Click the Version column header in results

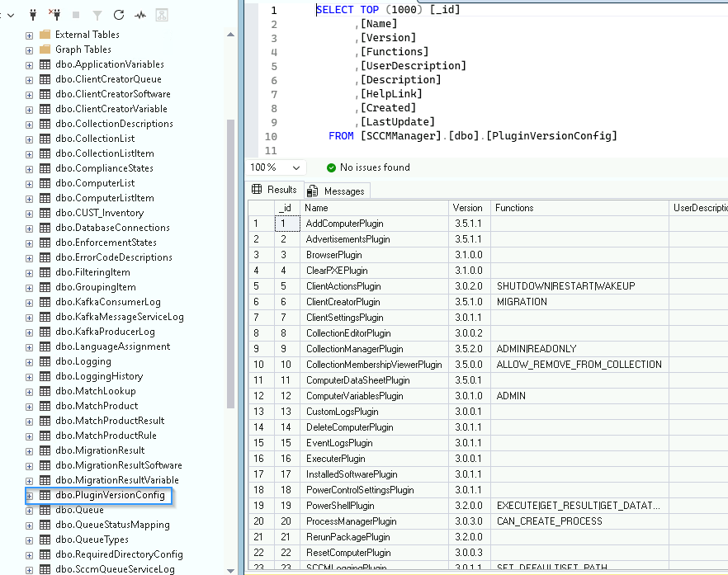click(468, 208)
